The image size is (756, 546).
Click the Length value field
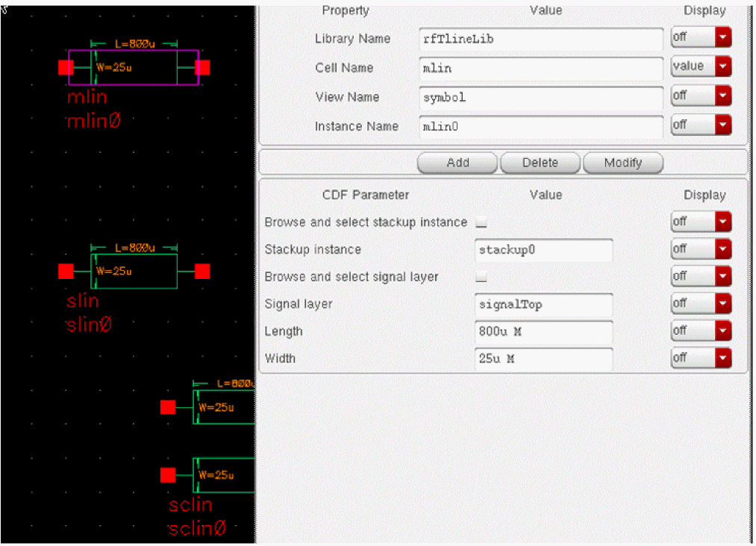click(x=543, y=332)
